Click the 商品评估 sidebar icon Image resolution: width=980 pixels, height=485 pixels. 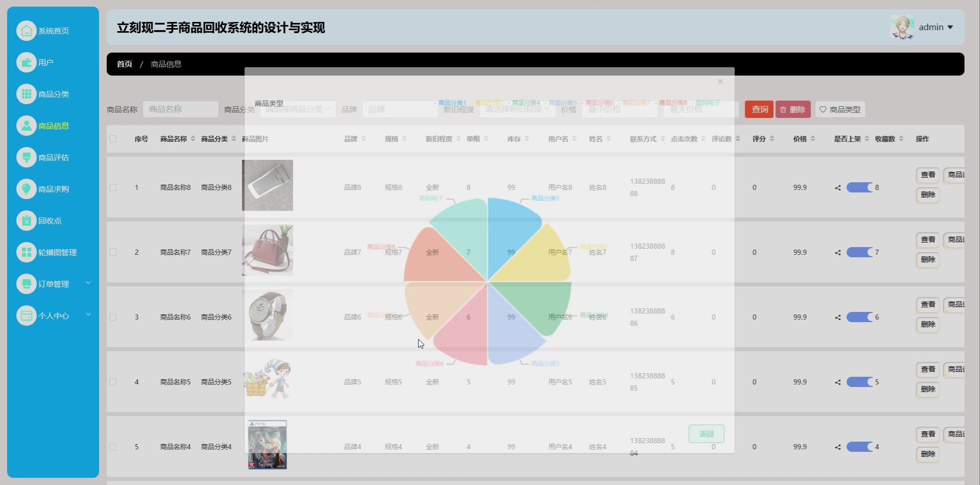click(27, 157)
